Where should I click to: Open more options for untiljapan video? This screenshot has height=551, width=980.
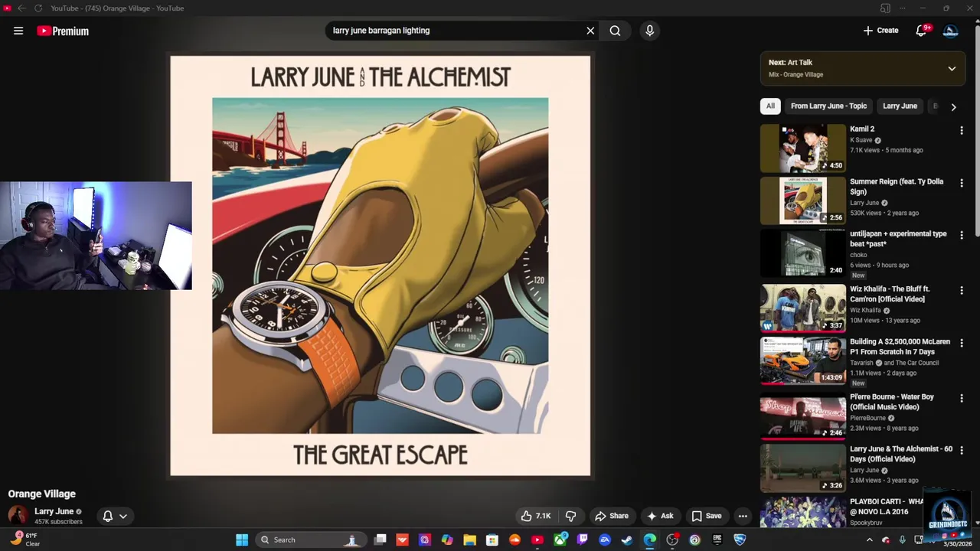pos(962,235)
